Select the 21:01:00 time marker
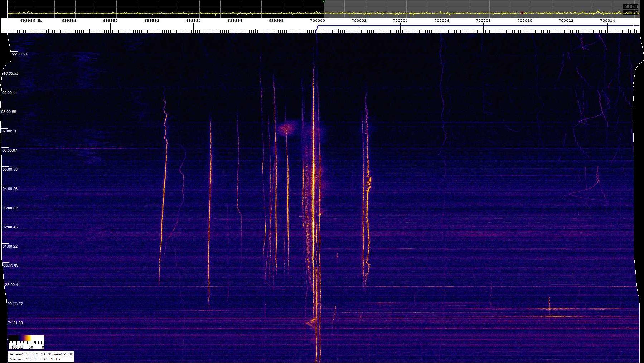Image resolution: width=644 pixels, height=363 pixels. coord(15,323)
